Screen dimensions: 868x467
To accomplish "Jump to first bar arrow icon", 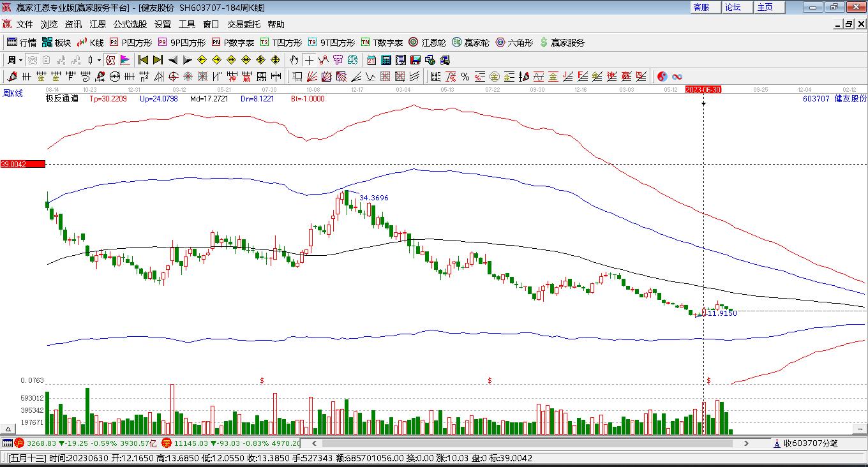I will click(x=143, y=60).
